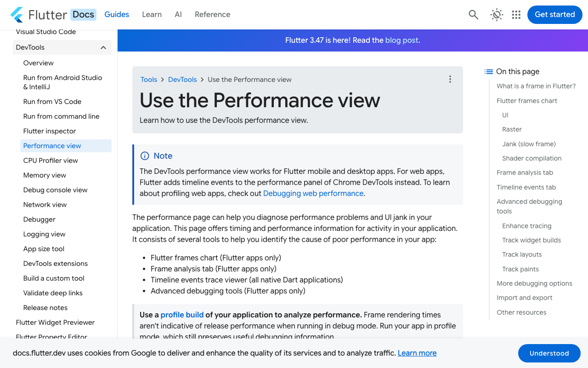The width and height of the screenshot is (588, 368).
Task: Jump to Other resources section
Action: click(521, 312)
